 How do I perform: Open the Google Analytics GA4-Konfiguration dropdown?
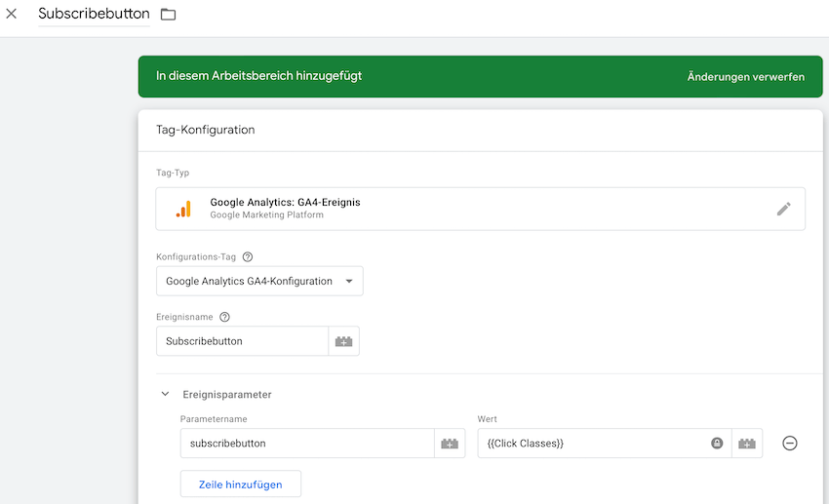(259, 281)
